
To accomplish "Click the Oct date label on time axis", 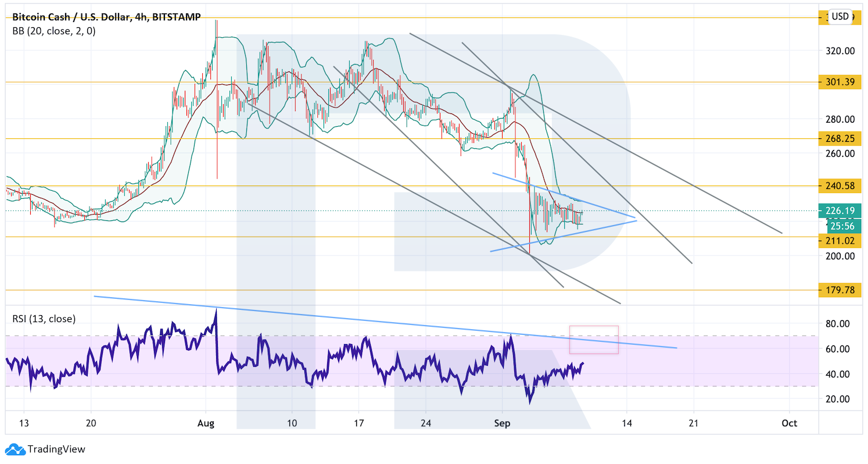I will point(789,423).
